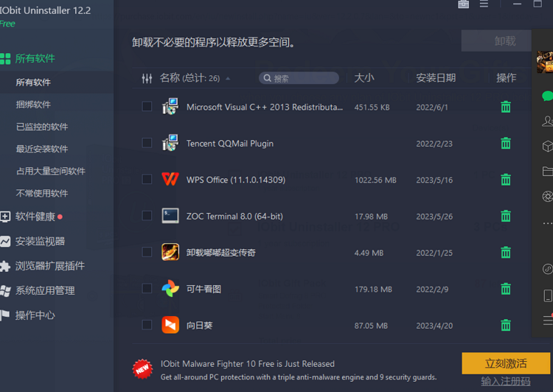Open 捆绑软件 in the sidebar

33,105
